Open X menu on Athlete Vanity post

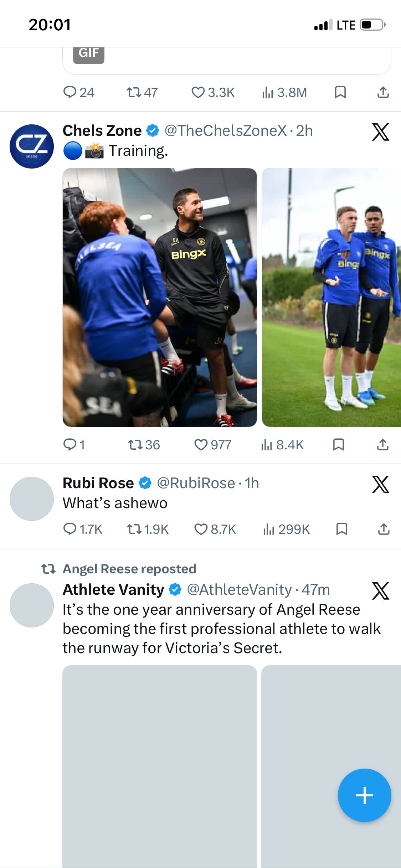point(380,591)
